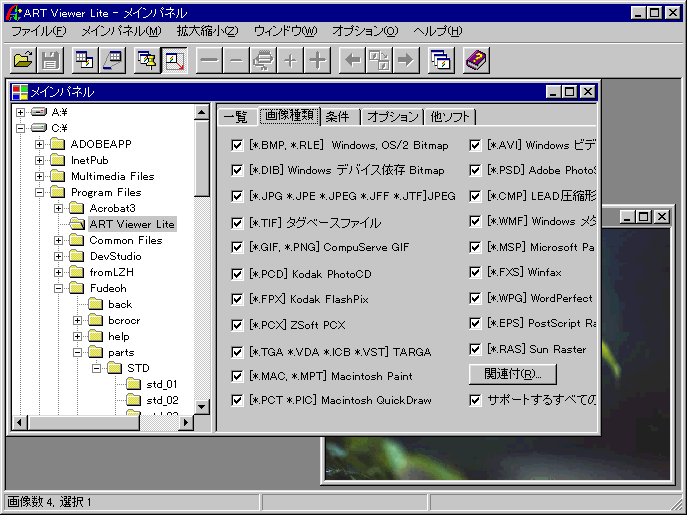Click the printer-like original size toolbar icon
This screenshot has width=687, height=515.
[x=263, y=60]
